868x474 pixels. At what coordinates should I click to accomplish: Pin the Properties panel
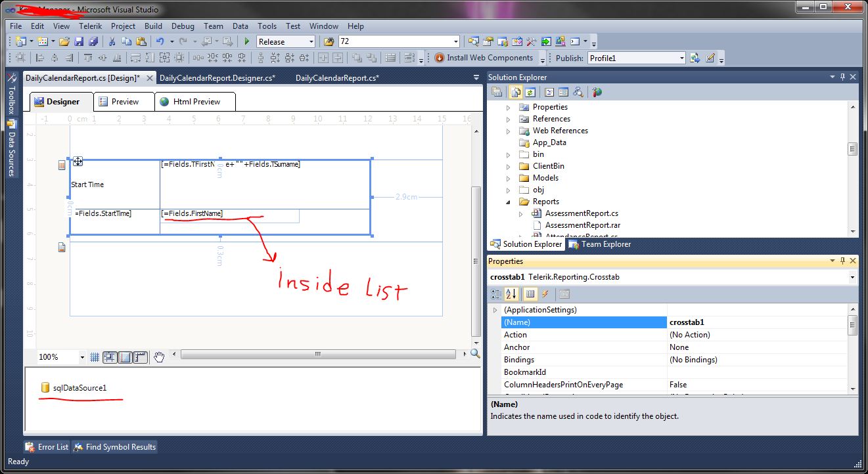[x=842, y=261]
